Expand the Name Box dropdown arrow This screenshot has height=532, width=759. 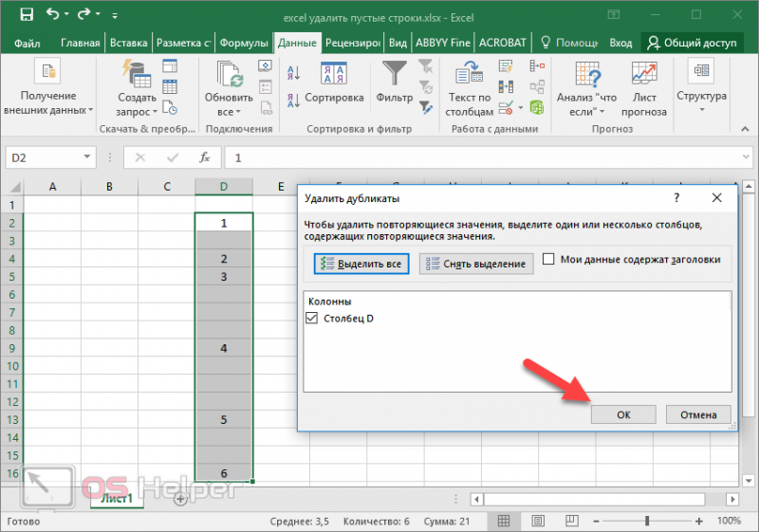tap(86, 157)
